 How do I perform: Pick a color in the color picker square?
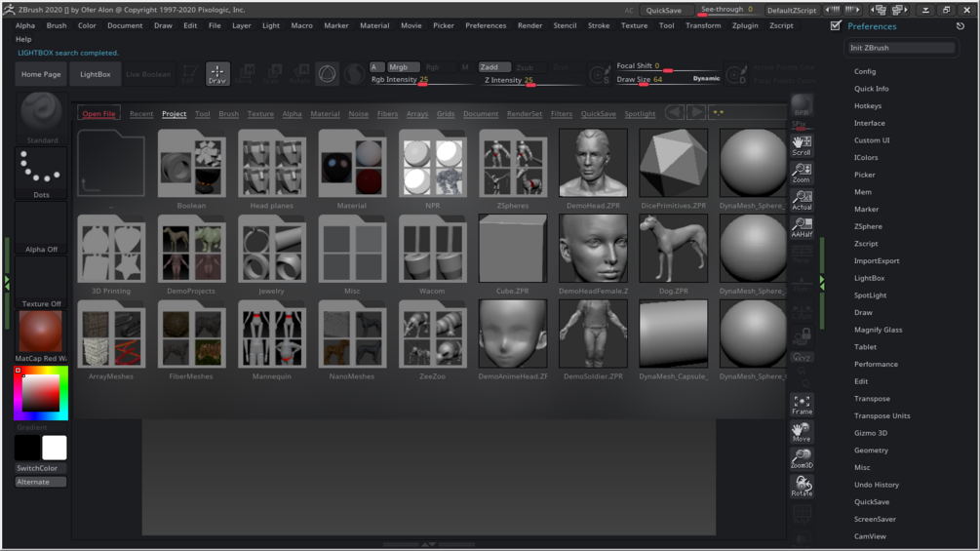[x=41, y=393]
